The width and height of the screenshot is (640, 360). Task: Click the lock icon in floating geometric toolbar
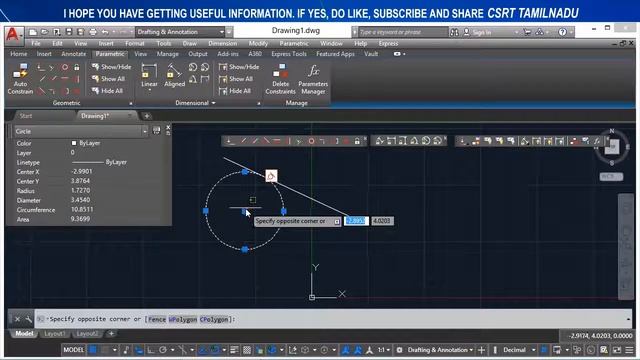click(357, 141)
